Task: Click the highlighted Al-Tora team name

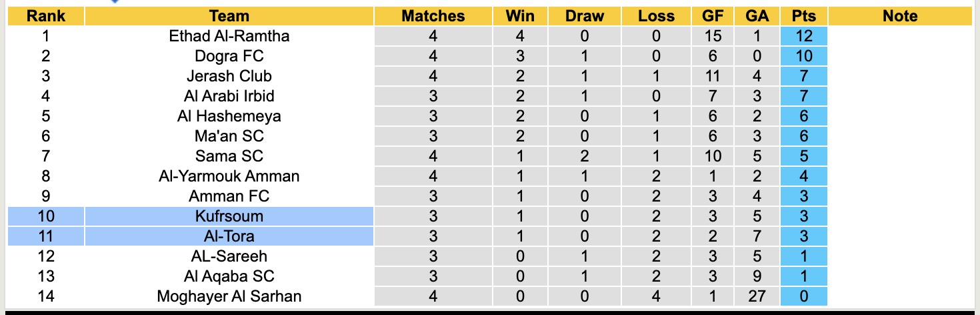Action: click(229, 236)
